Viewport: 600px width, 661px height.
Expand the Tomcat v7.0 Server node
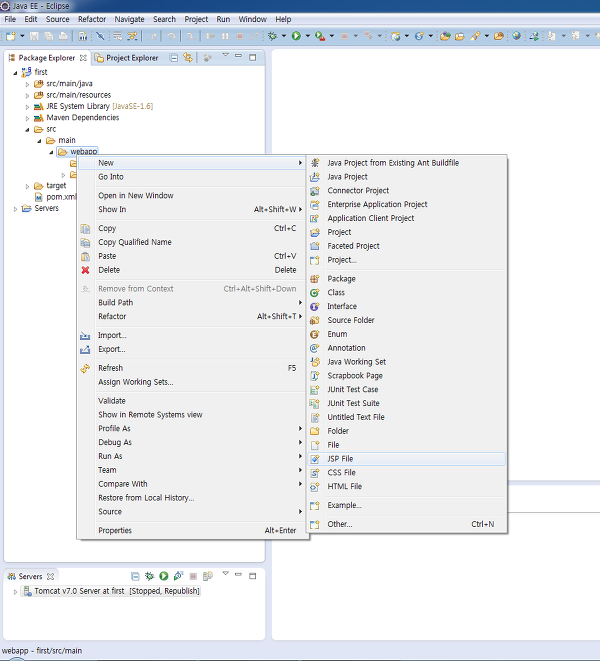coord(15,592)
